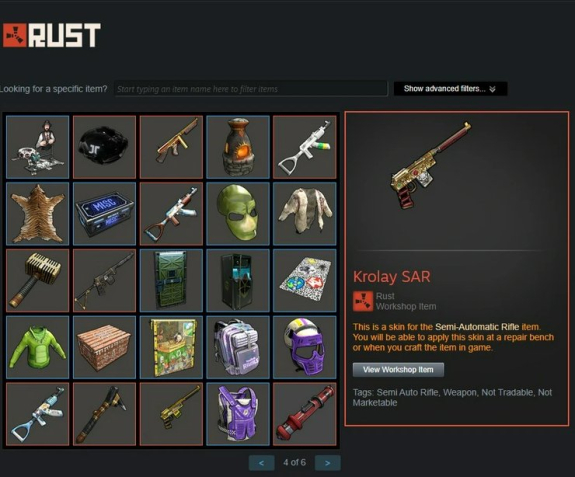Select the blue MISC storage box item

(105, 214)
